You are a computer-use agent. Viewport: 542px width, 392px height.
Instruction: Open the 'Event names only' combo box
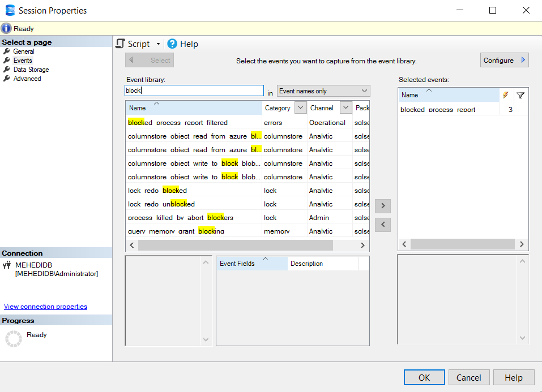pyautogui.click(x=323, y=91)
